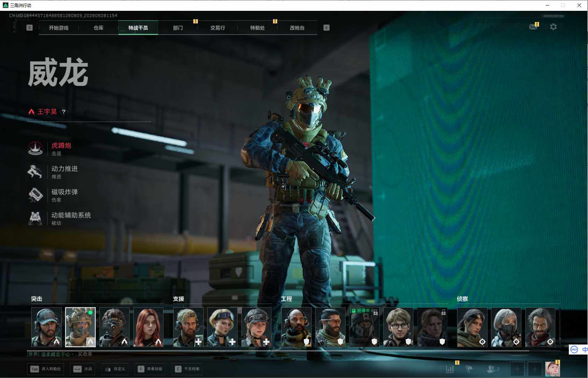Screen dimensions: 588x378
Task: Click the Tab 进入特勤处 button
Action: coord(46,369)
